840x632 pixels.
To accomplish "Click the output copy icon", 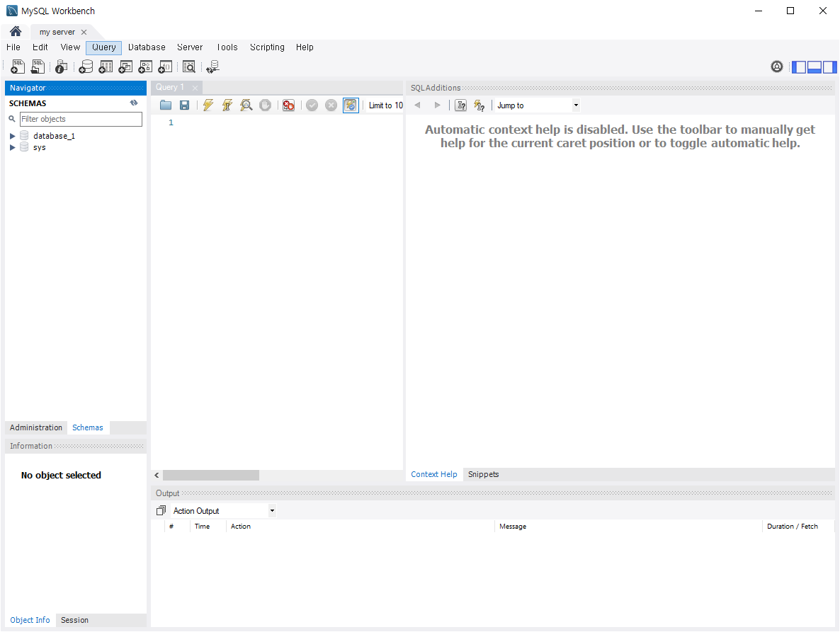I will point(161,510).
